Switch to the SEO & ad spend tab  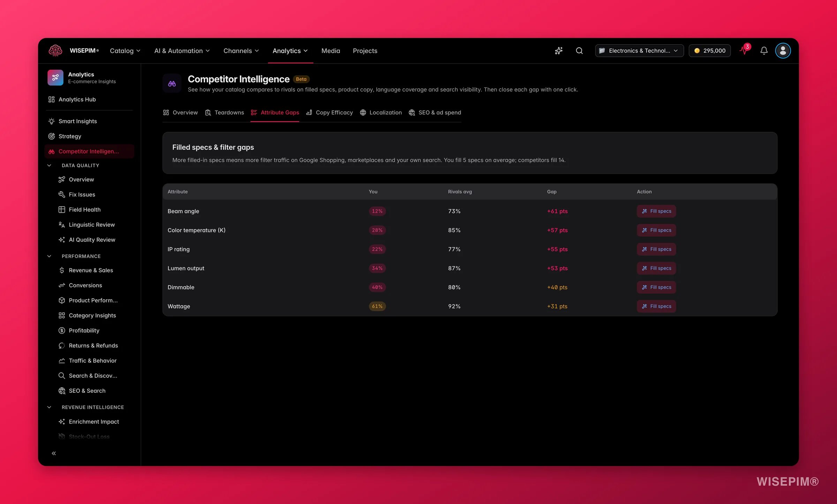[435, 112]
